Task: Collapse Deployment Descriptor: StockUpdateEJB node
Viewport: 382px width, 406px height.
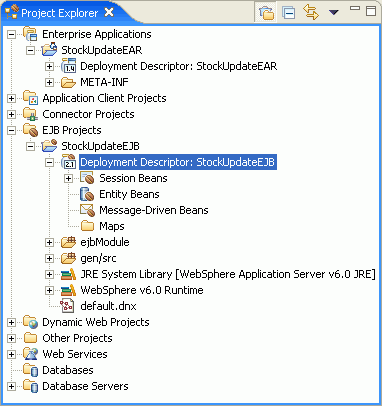Action: click(x=49, y=162)
